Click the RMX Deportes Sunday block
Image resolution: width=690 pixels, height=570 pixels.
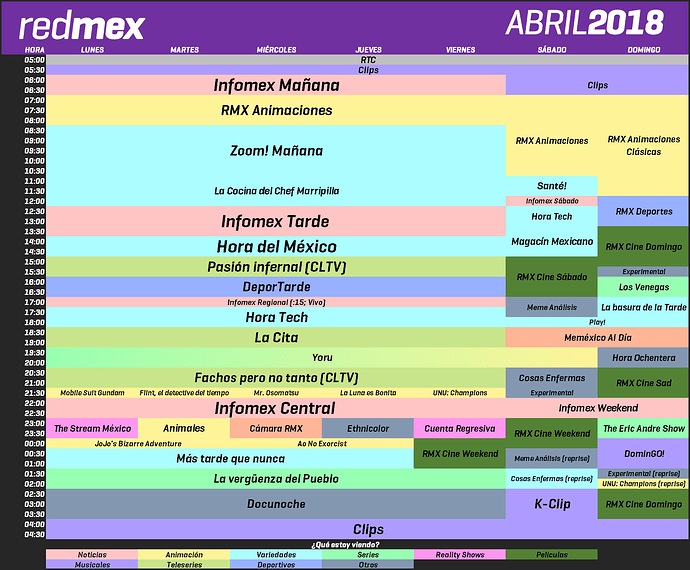pos(644,211)
